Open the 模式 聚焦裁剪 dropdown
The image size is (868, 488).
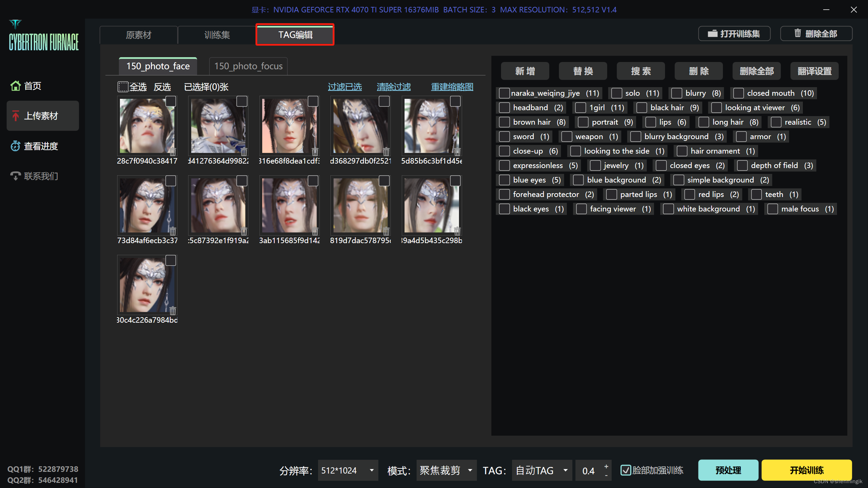click(446, 470)
